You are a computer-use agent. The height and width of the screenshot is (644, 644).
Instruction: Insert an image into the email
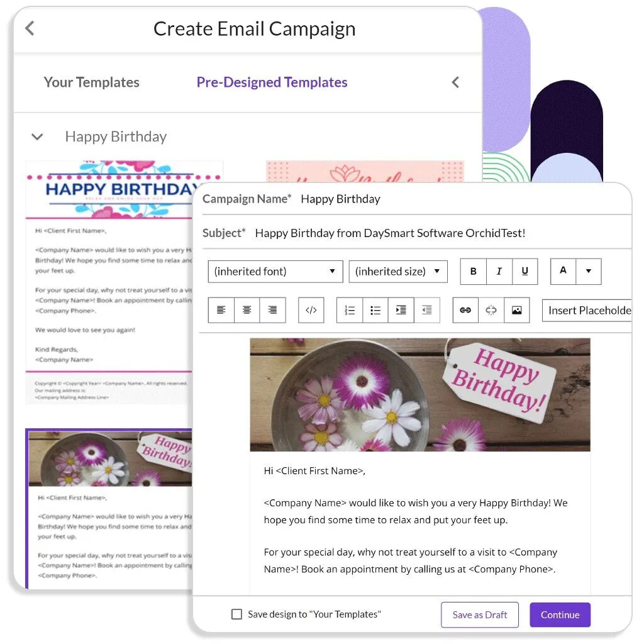(517, 310)
